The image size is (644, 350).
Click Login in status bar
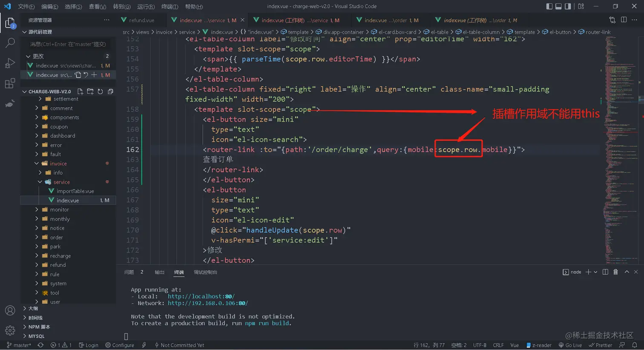(x=89, y=345)
